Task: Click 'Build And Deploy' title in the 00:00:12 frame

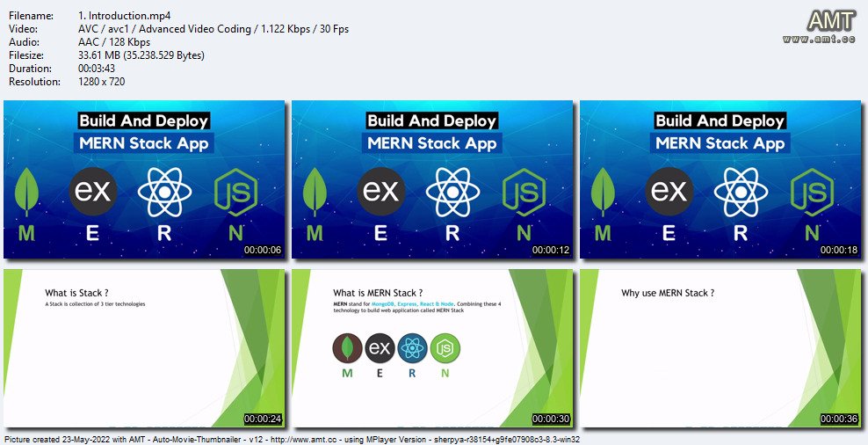Action: (x=431, y=120)
